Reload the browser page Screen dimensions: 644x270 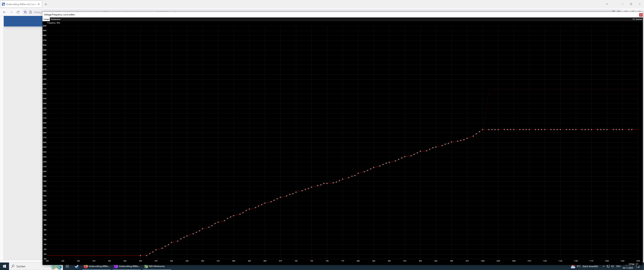coord(18,12)
